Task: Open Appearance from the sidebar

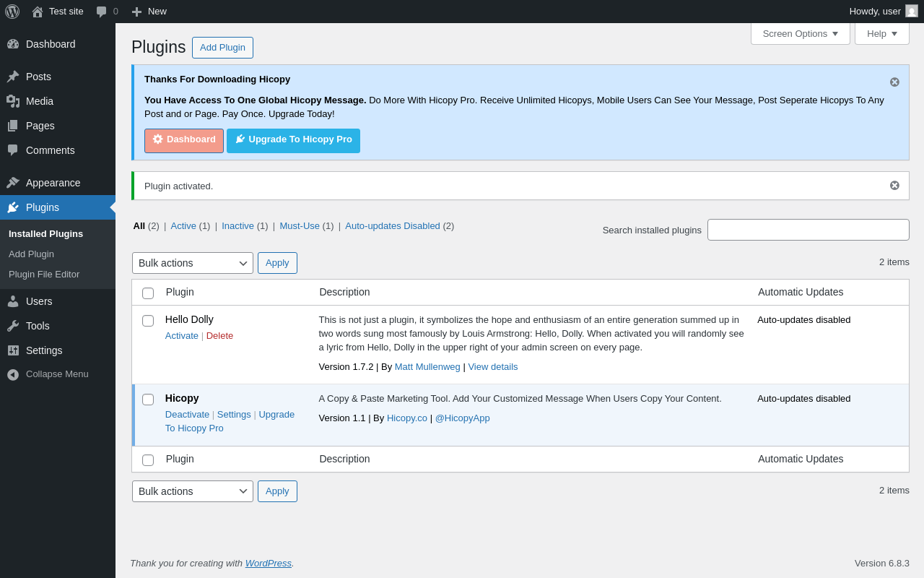Action: tap(53, 183)
